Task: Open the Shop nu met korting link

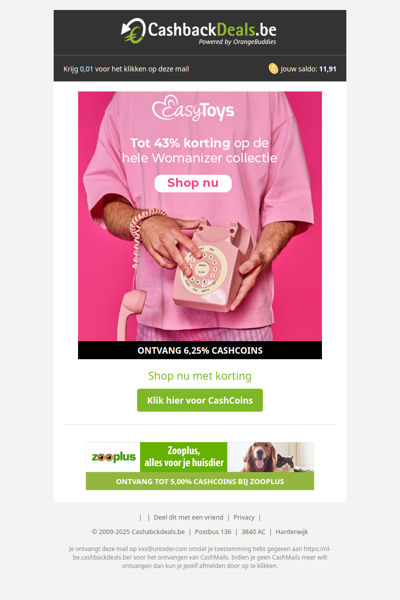Action: [200, 376]
